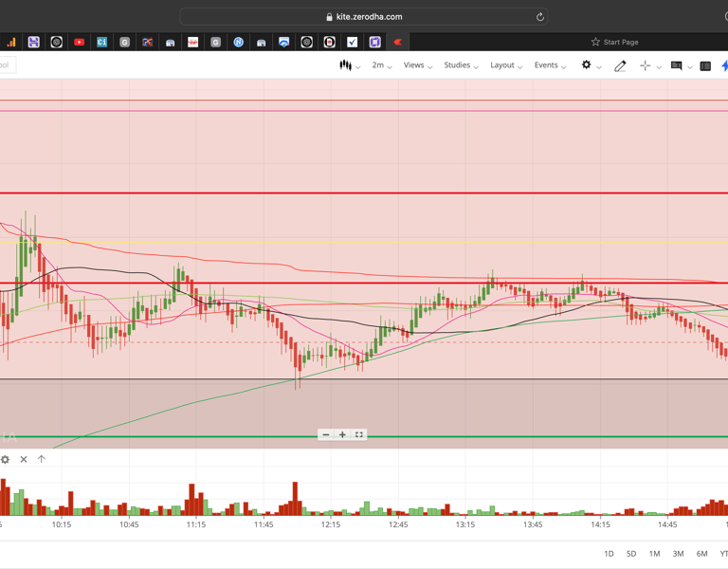This screenshot has height=569, width=728.
Task: Open the purple H pinned tab
Action: [33, 43]
